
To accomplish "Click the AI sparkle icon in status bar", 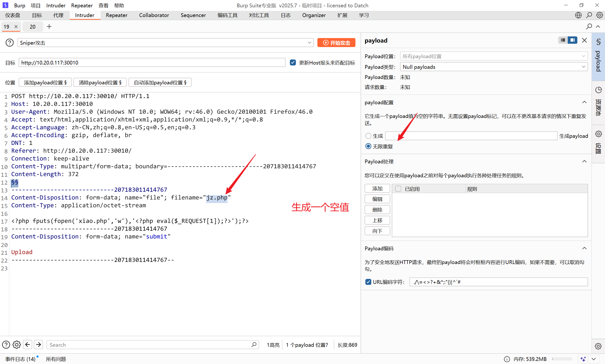I will [583, 359].
